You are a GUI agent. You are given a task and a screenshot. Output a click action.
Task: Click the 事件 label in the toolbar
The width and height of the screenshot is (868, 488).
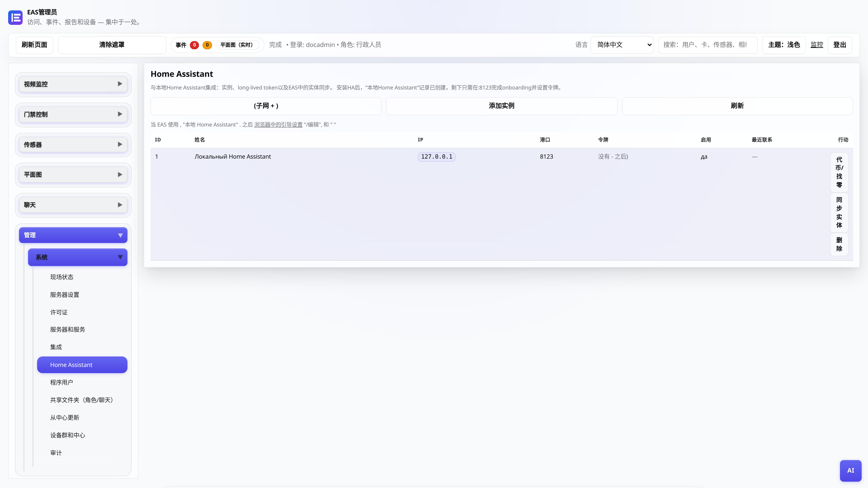[181, 45]
